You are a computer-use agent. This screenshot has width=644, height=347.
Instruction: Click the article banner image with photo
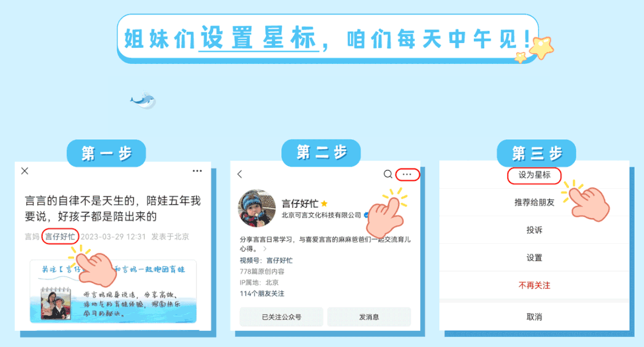click(x=113, y=291)
